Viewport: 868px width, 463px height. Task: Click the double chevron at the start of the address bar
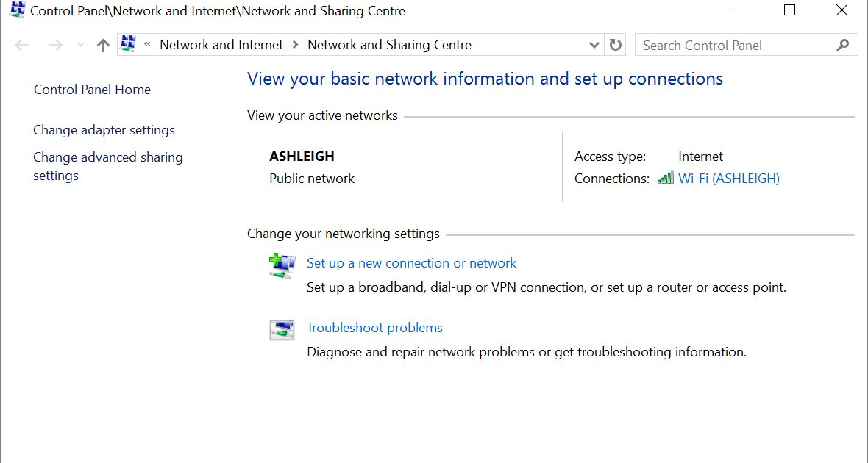tap(147, 44)
